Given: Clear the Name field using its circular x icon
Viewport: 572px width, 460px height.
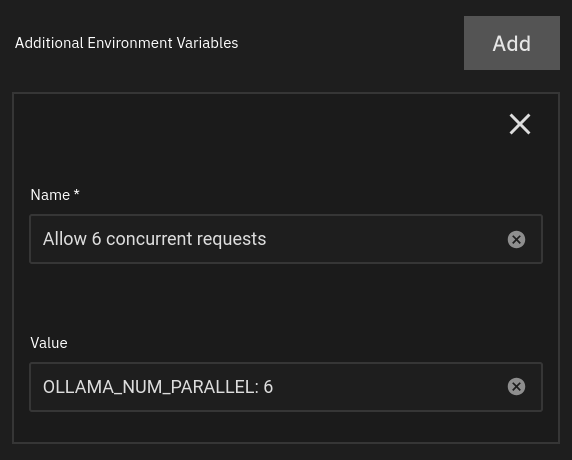Looking at the screenshot, I should pos(516,239).
